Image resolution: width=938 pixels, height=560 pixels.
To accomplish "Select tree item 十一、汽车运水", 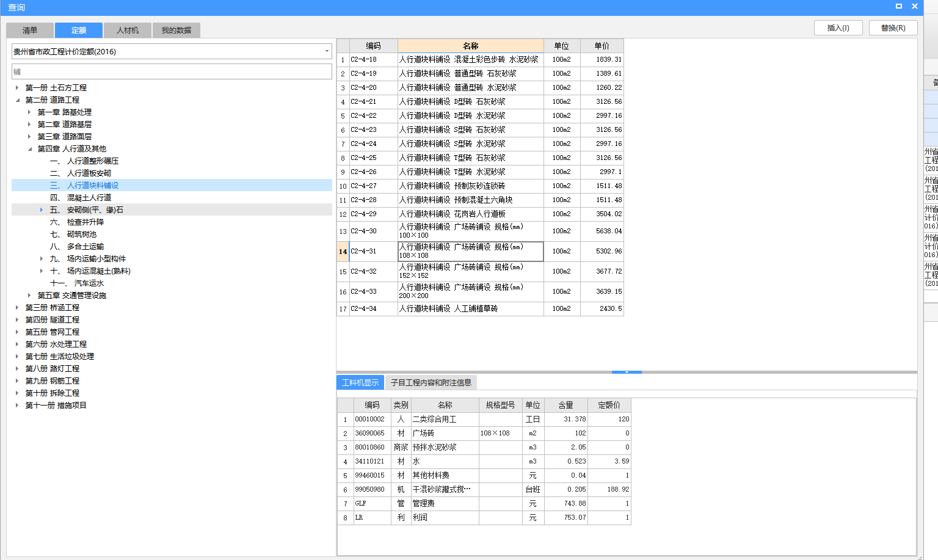I will 77,283.
